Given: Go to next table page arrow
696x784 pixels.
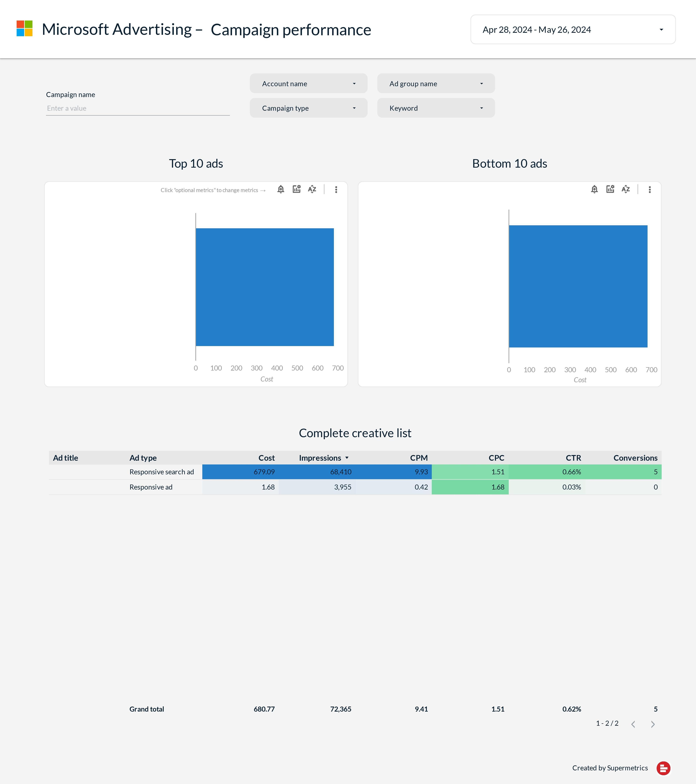Looking at the screenshot, I should tap(653, 724).
